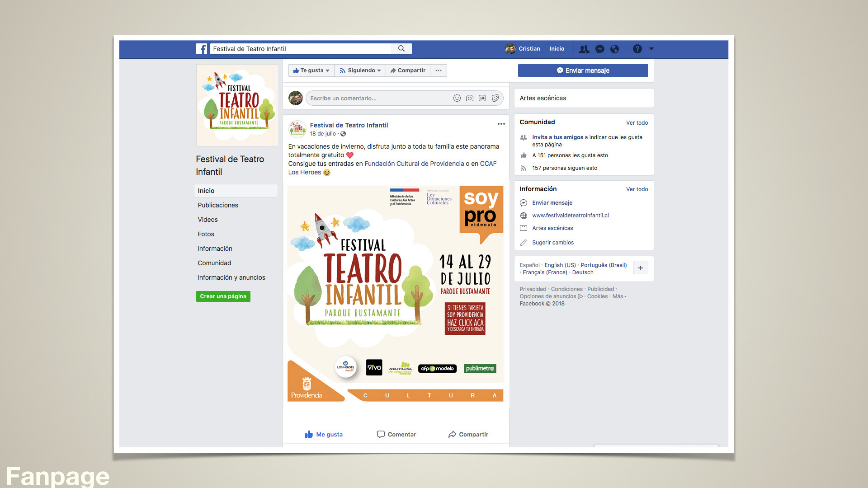The image size is (868, 488).
Task: Open the Messenger icon in top bar
Action: click(600, 49)
